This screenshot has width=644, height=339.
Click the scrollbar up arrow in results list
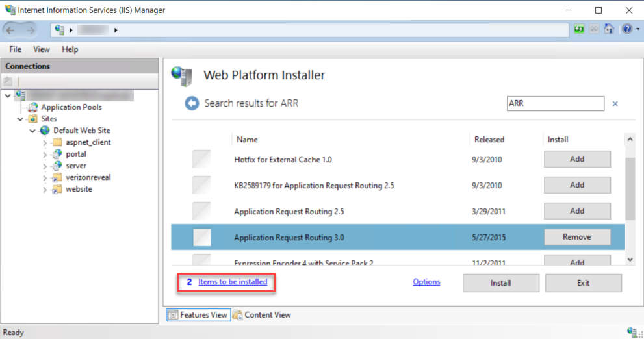[630, 140]
